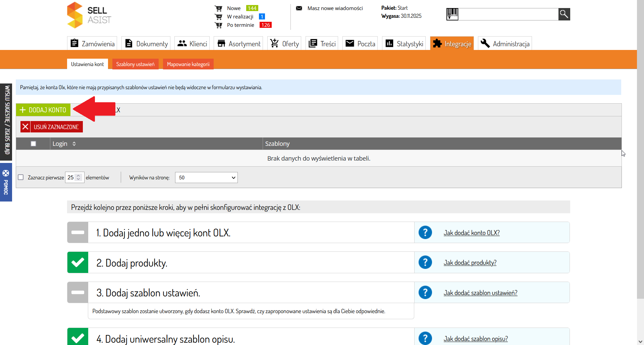
Task: Click the shopping cart icon next to Nowe
Action: [219, 8]
